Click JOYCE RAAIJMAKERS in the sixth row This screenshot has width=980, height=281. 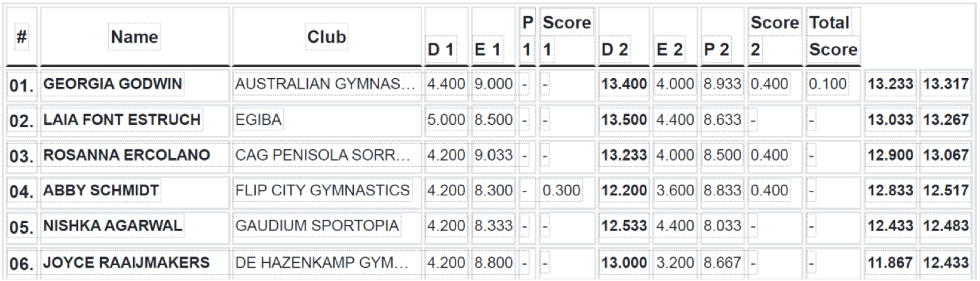point(126,259)
